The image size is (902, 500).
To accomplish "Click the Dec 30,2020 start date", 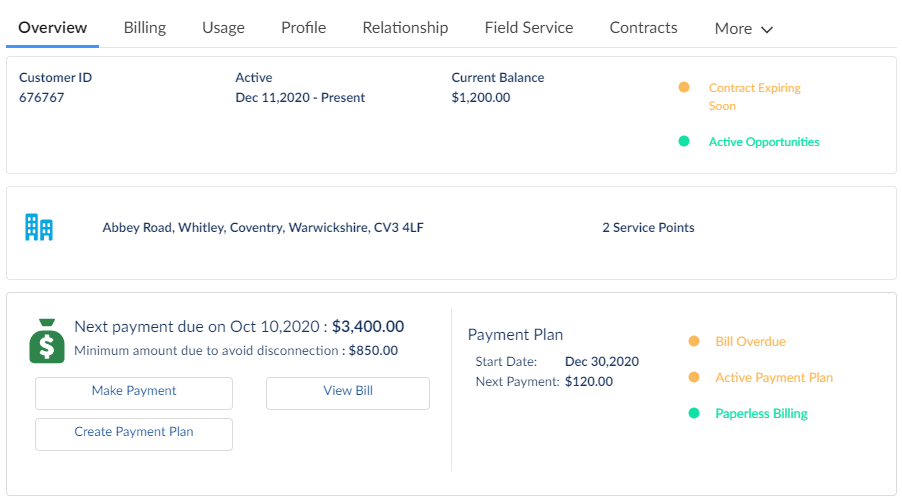I will (602, 361).
